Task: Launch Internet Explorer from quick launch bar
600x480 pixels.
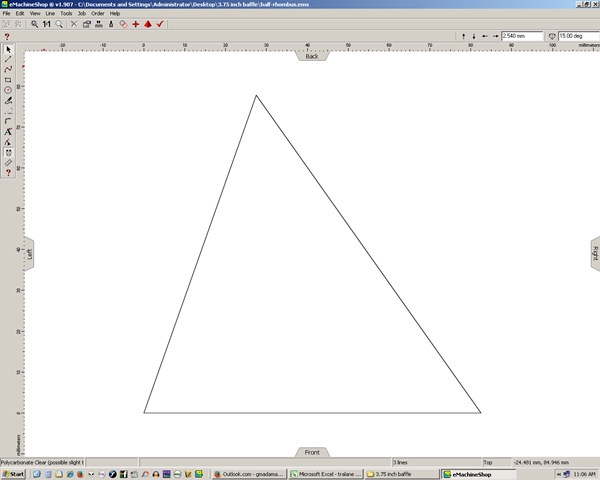Action: click(69, 474)
